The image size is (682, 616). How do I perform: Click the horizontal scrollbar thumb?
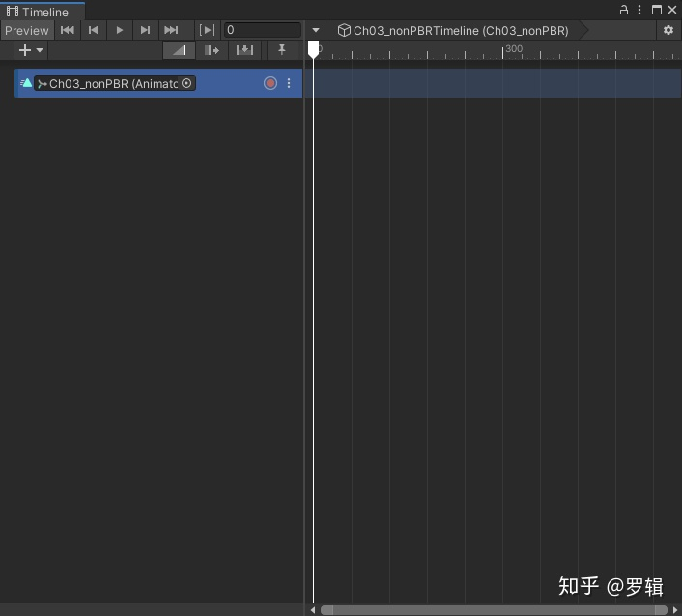point(494,610)
